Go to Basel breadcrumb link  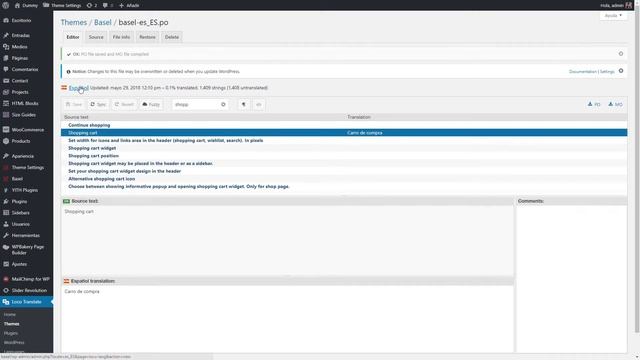click(102, 22)
